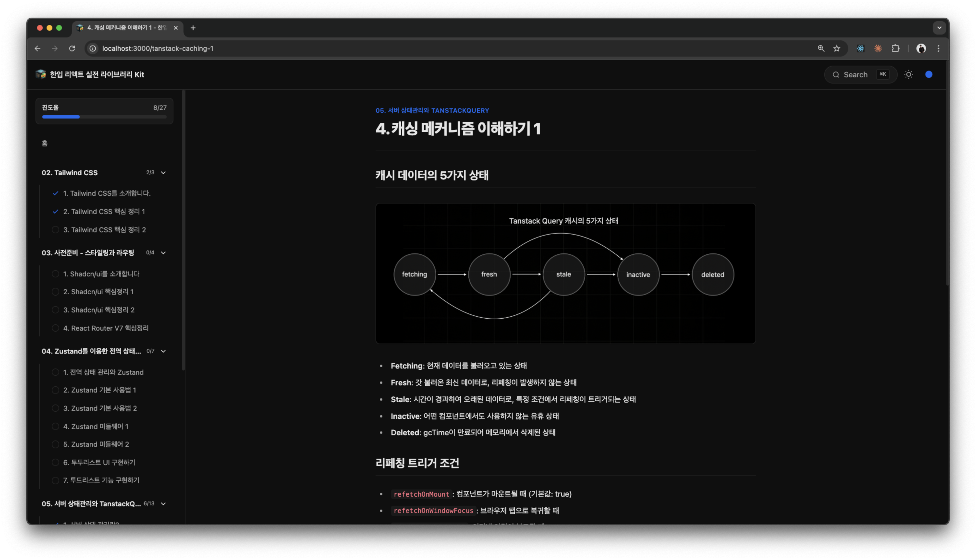This screenshot has height=560, width=976.
Task: Click the orange TanStack extension icon
Action: [x=878, y=48]
